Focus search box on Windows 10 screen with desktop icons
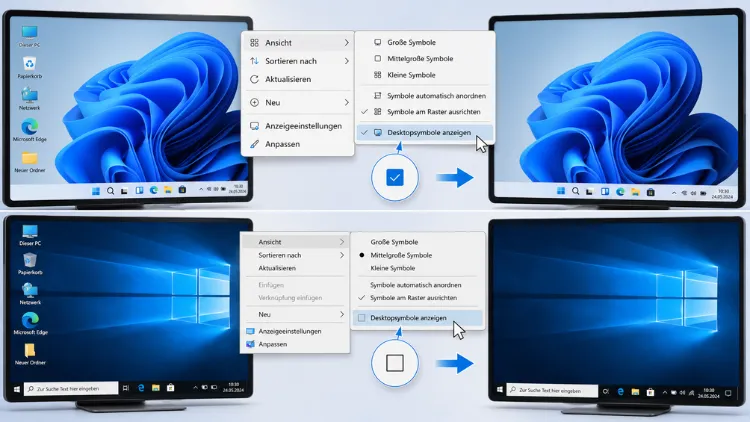 coord(71,389)
